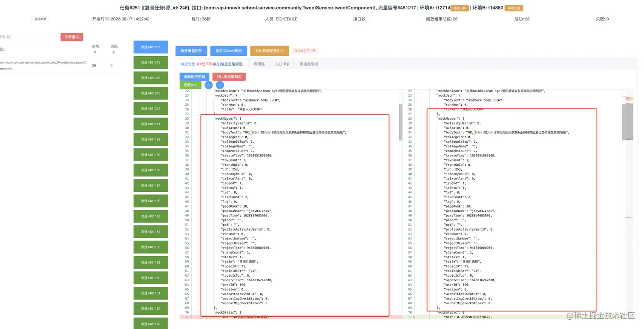The height and width of the screenshot is (329, 644).
Task: Select flow 流量#481211
Action: point(151,124)
